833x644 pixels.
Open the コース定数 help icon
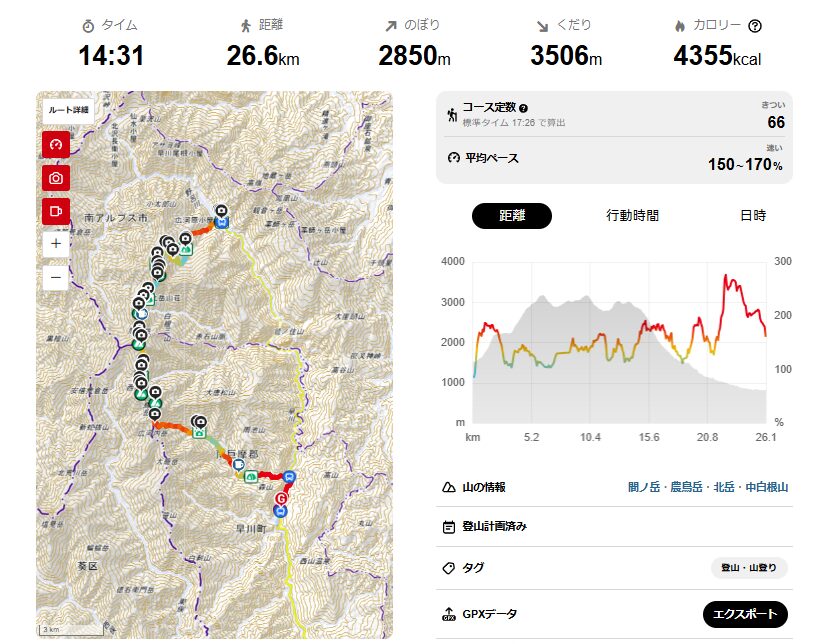pos(523,108)
